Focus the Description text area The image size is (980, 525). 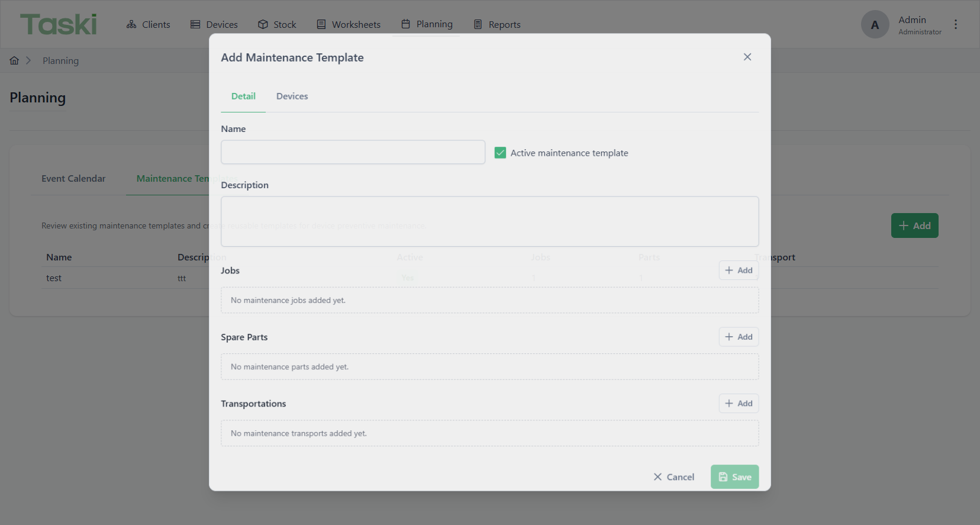click(x=489, y=221)
